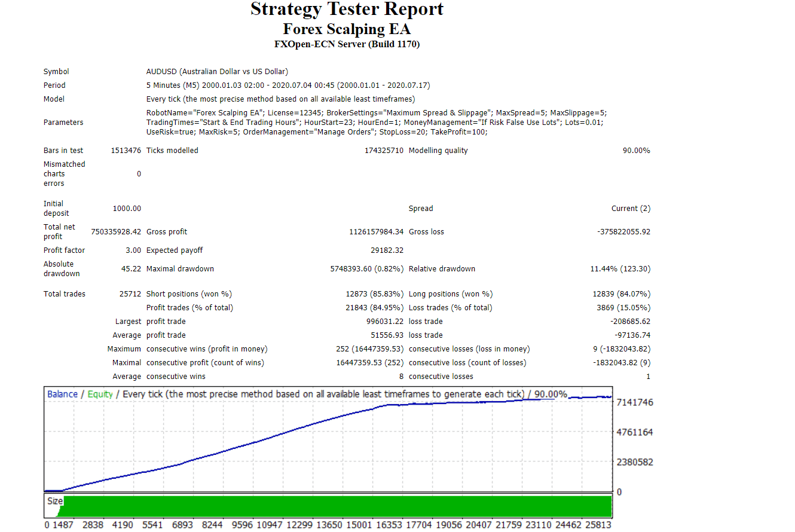This screenshot has height=532, width=795.
Task: Click the green Size volume bar area
Action: point(335,506)
